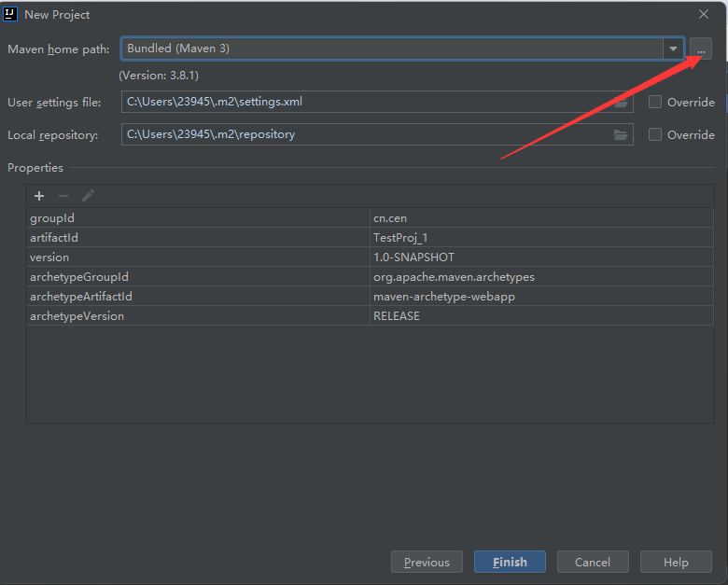The width and height of the screenshot is (728, 585).
Task: Open folder browser for Local repository
Action: click(621, 134)
